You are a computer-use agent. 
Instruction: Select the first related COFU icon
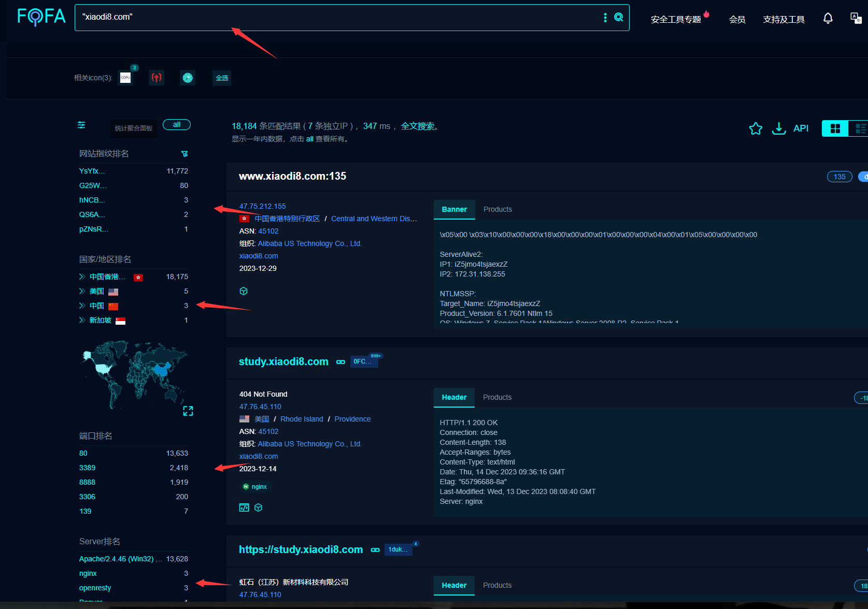pos(125,78)
